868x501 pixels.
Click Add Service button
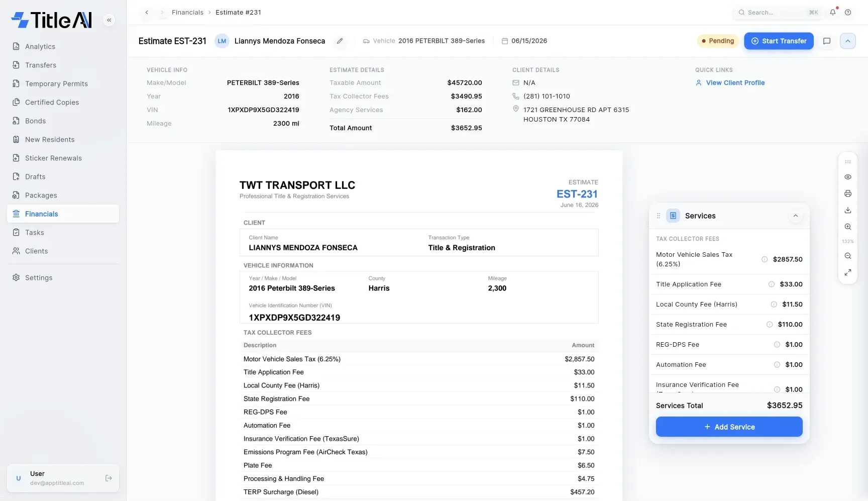[x=729, y=427]
